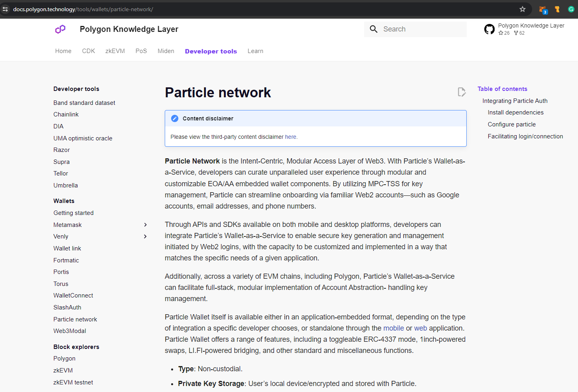Open site information icon in address bar
Image resolution: width=578 pixels, height=392 pixels.
tap(5, 9)
